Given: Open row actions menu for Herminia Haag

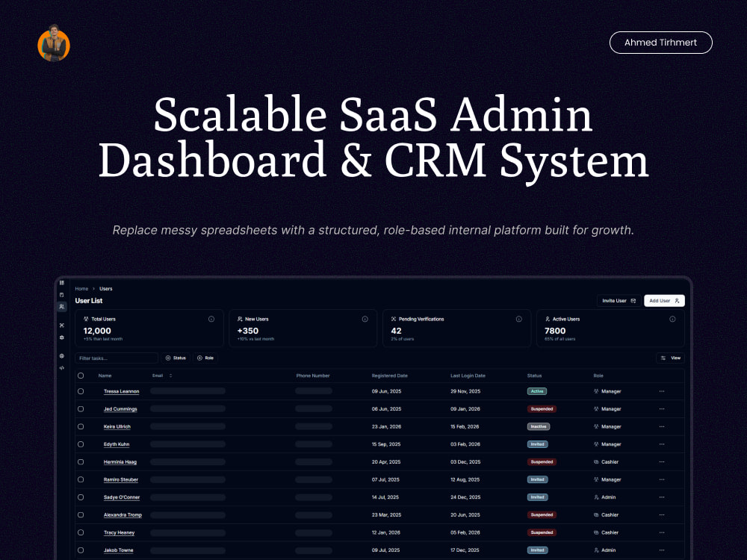Looking at the screenshot, I should tap(662, 462).
